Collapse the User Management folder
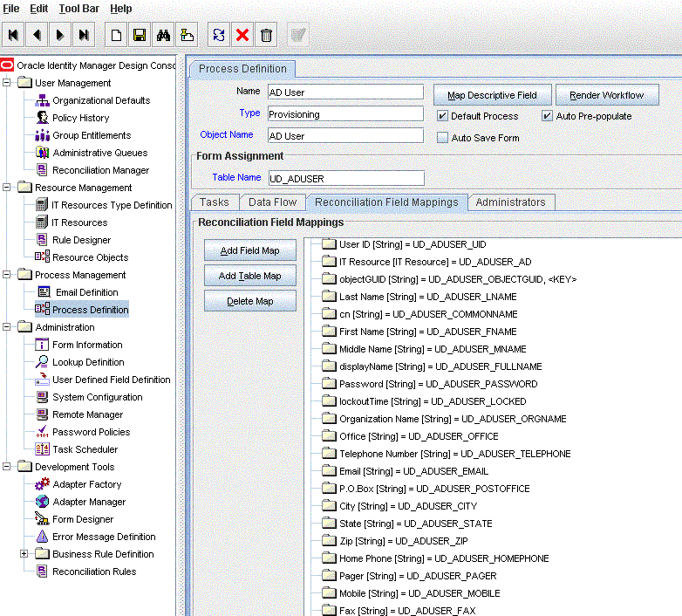Screen dimensions: 682x616 point(6,83)
